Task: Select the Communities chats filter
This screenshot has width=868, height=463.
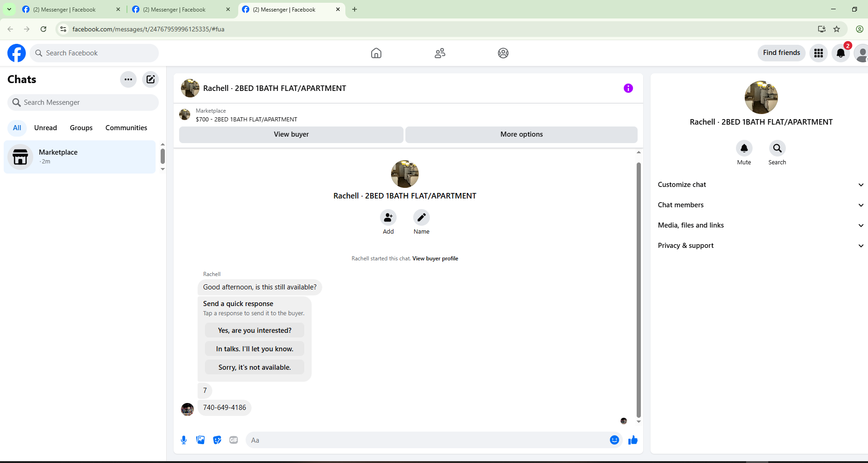Action: (x=127, y=128)
